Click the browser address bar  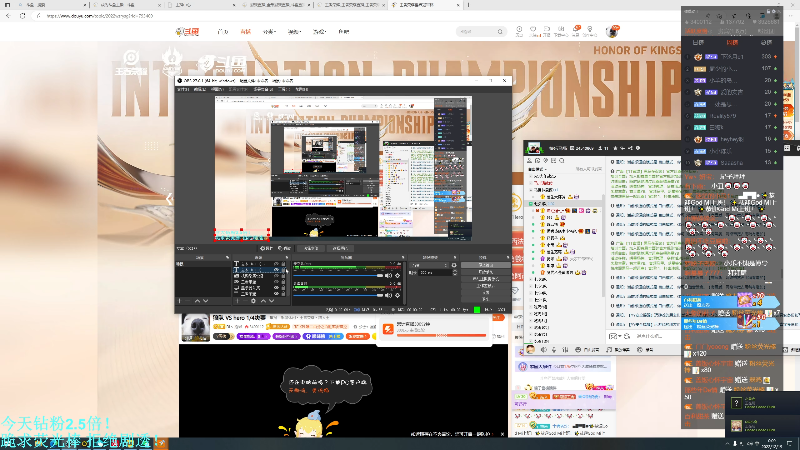point(357,16)
